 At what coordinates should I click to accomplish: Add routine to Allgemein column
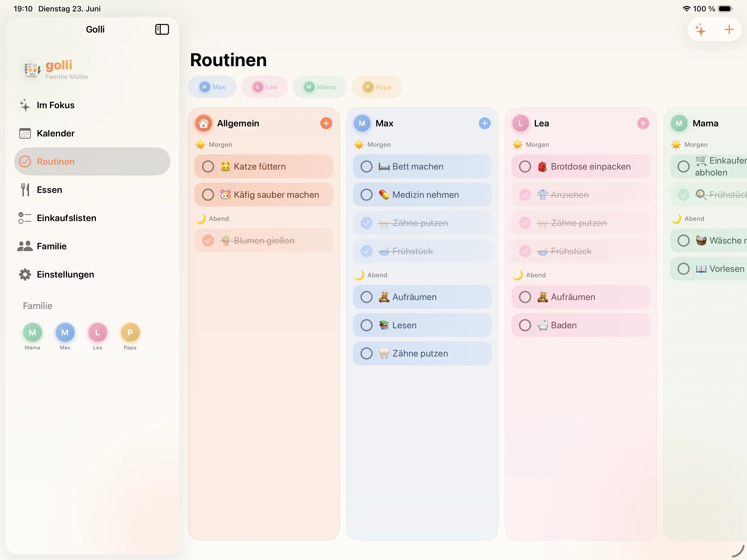pyautogui.click(x=326, y=123)
